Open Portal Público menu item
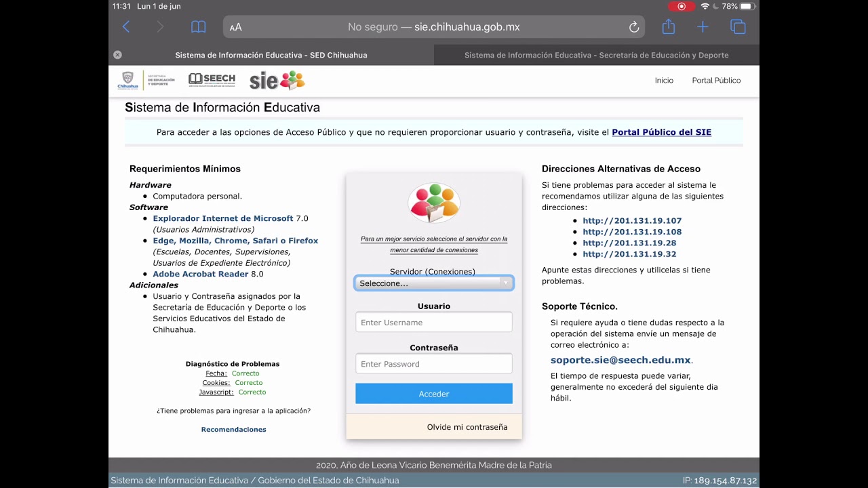Screen dimensions: 868x488 (716, 81)
